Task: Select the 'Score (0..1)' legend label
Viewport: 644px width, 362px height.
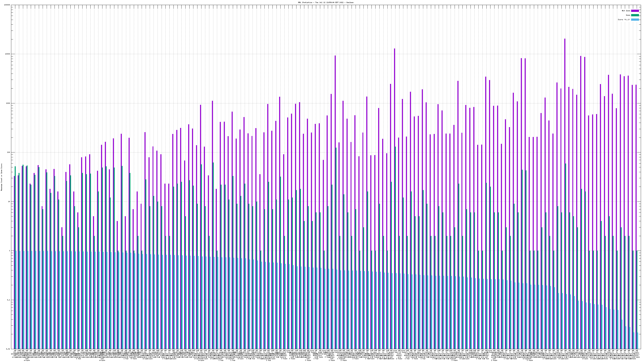Action: 624,20
